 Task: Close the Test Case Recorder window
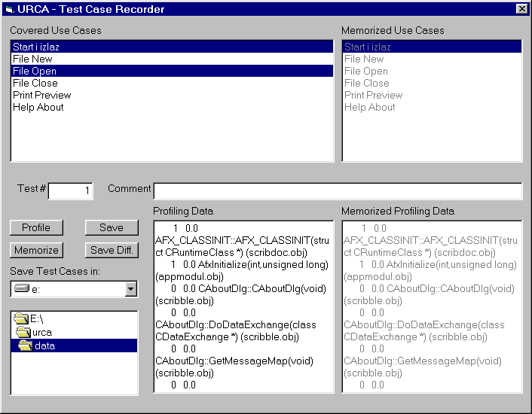click(x=521, y=9)
